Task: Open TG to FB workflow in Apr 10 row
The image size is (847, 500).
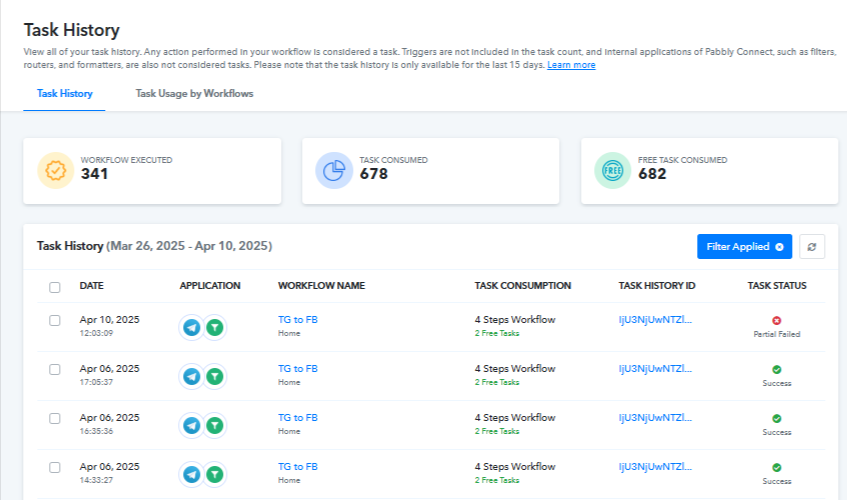Action: click(x=298, y=320)
